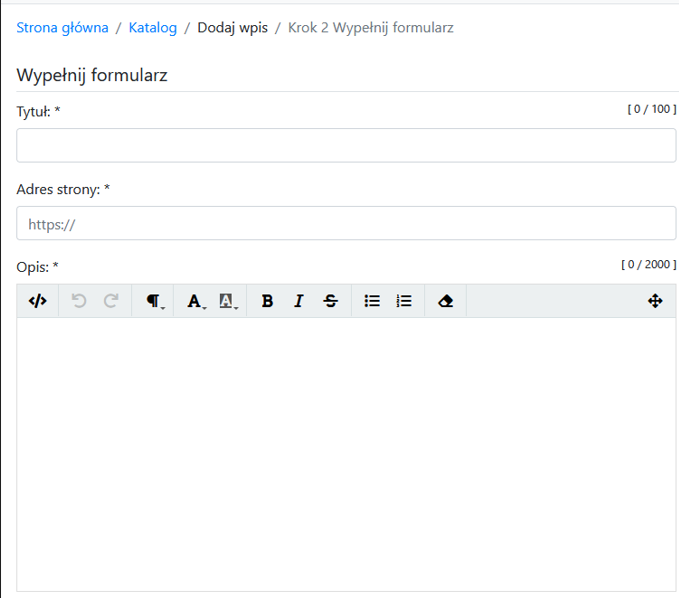Image resolution: width=679 pixels, height=598 pixels.
Task: Select the Dodaj wpis breadcrumb item
Action: (232, 28)
